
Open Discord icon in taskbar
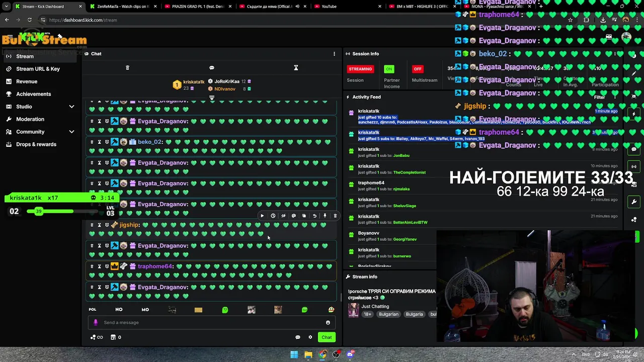[x=350, y=354]
